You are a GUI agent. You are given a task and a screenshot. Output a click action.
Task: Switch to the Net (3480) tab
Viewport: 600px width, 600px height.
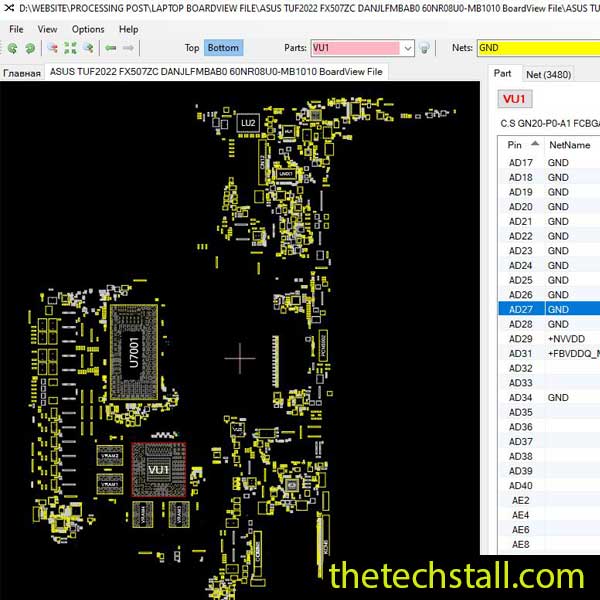(548, 73)
